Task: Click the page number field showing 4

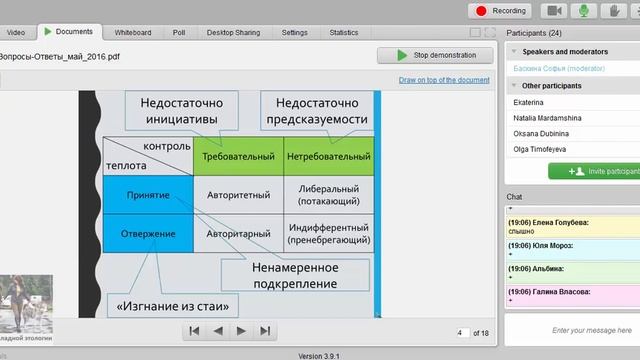Action: 462,333
